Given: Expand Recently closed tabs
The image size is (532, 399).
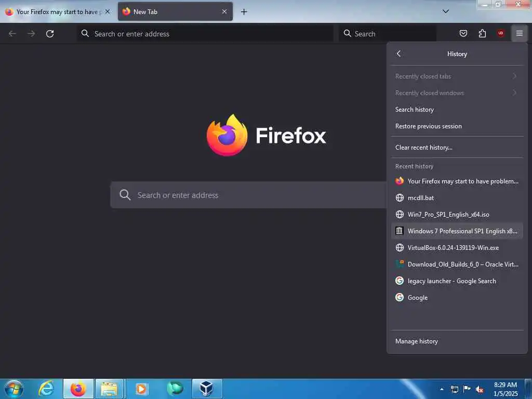Looking at the screenshot, I should [x=457, y=76].
